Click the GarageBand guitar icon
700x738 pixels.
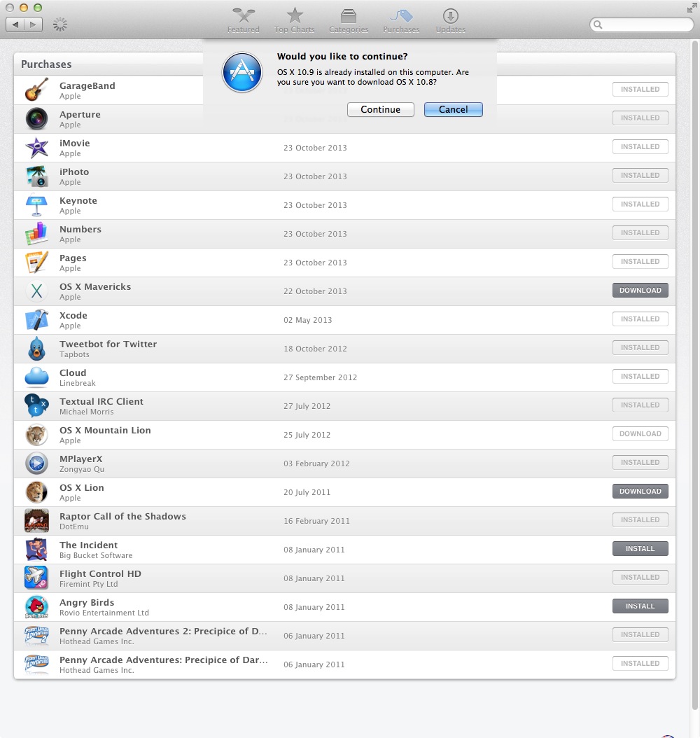coord(36,90)
